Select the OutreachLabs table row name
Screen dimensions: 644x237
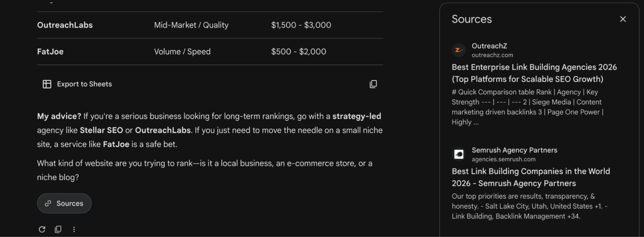click(x=65, y=25)
